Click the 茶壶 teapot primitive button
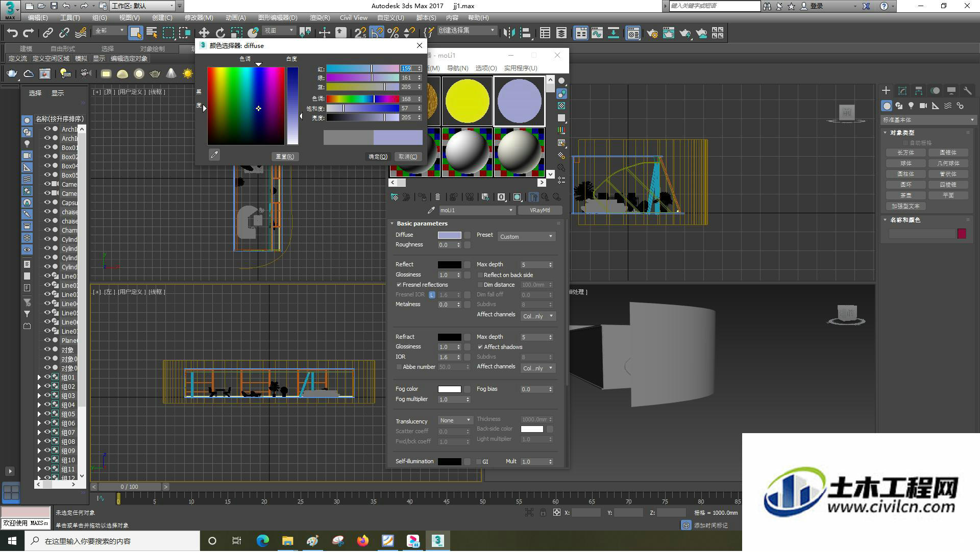 click(x=906, y=195)
